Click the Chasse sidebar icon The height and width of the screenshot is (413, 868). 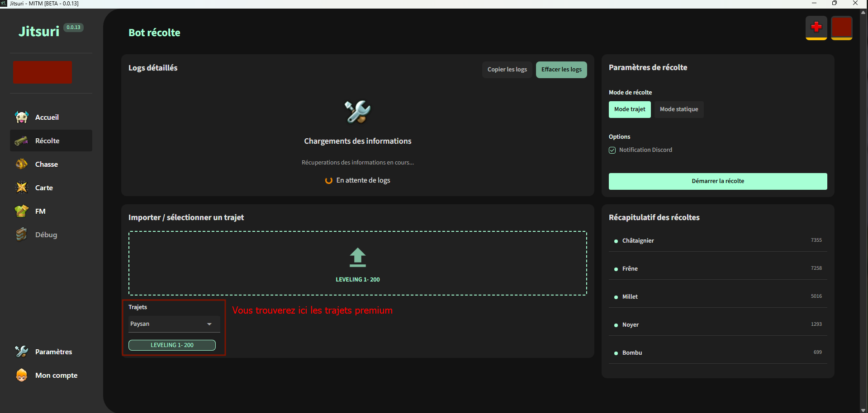click(21, 164)
